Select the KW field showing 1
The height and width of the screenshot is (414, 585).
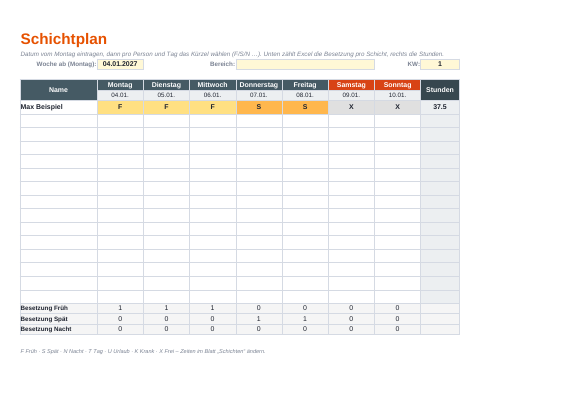coord(440,64)
